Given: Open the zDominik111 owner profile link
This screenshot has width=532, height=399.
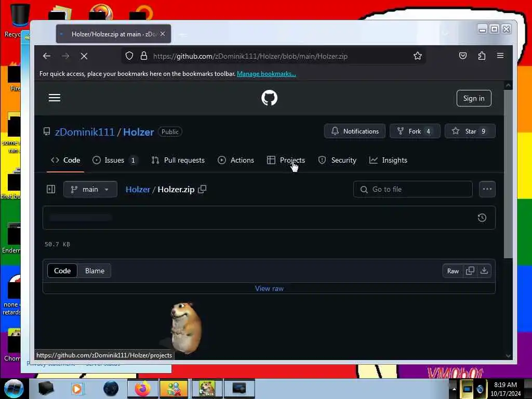Looking at the screenshot, I should (85, 132).
